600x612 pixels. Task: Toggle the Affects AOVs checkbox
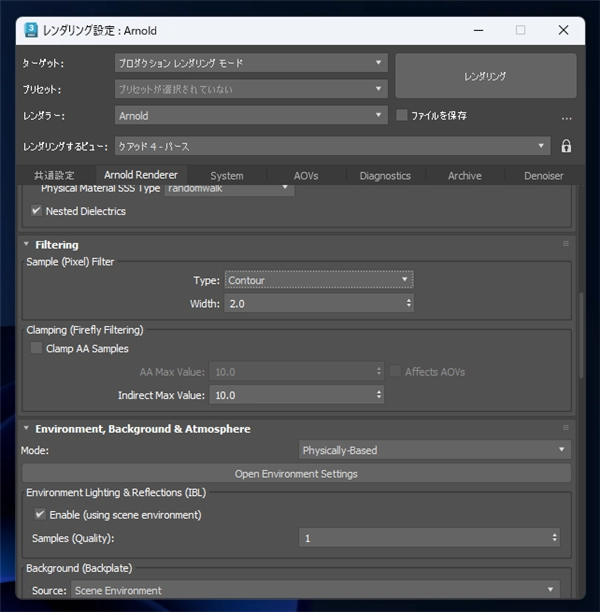coord(395,371)
